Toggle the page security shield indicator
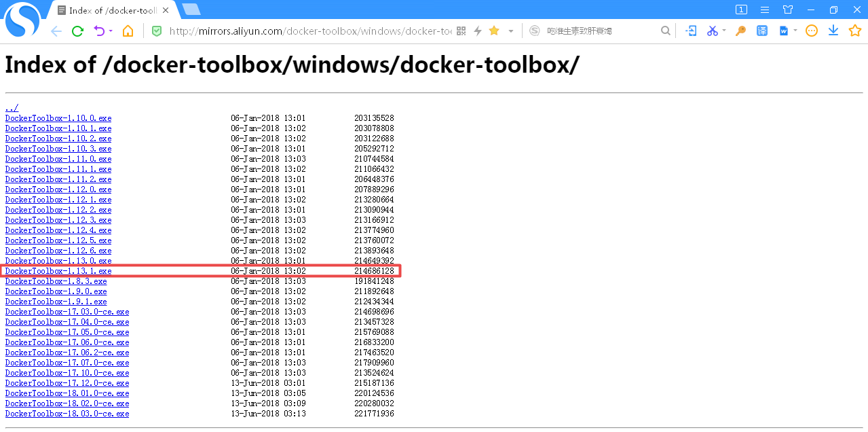Image resolution: width=868 pixels, height=432 pixels. [156, 31]
